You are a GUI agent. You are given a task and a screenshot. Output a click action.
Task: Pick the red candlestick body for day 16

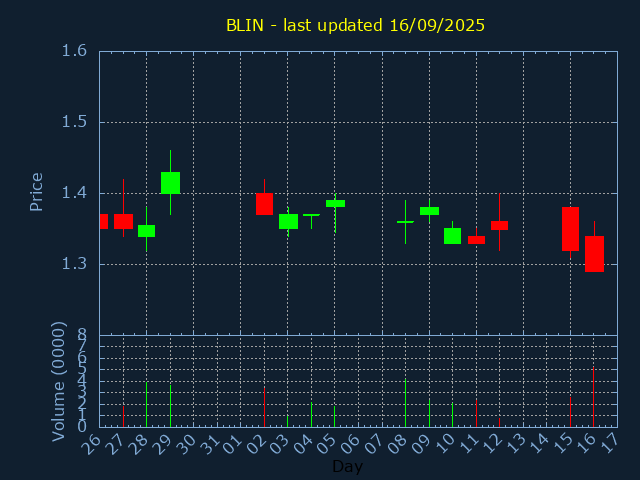[x=594, y=254]
